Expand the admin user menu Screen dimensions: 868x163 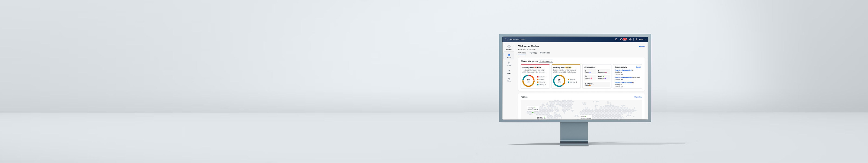pyautogui.click(x=641, y=39)
